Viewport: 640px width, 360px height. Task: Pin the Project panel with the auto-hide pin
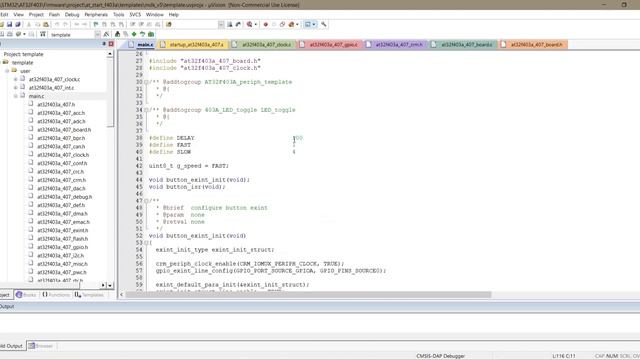[x=104, y=44]
